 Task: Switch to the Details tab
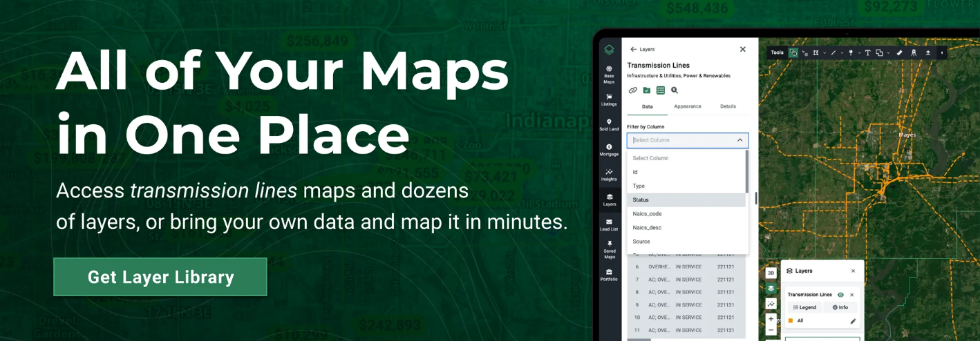(x=728, y=106)
